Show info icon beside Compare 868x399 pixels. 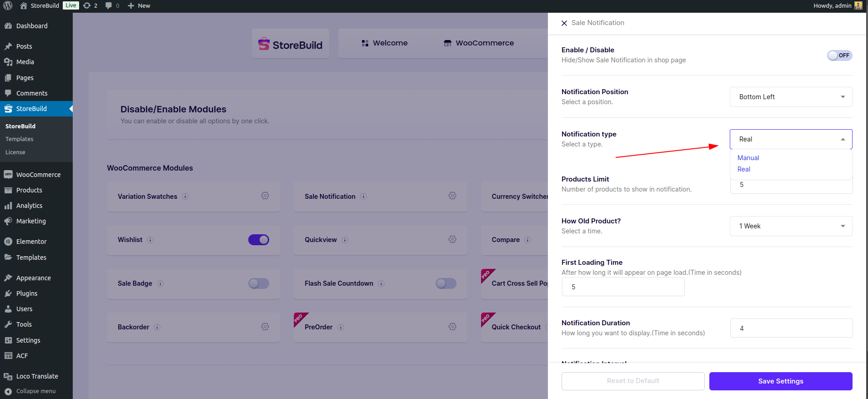528,240
